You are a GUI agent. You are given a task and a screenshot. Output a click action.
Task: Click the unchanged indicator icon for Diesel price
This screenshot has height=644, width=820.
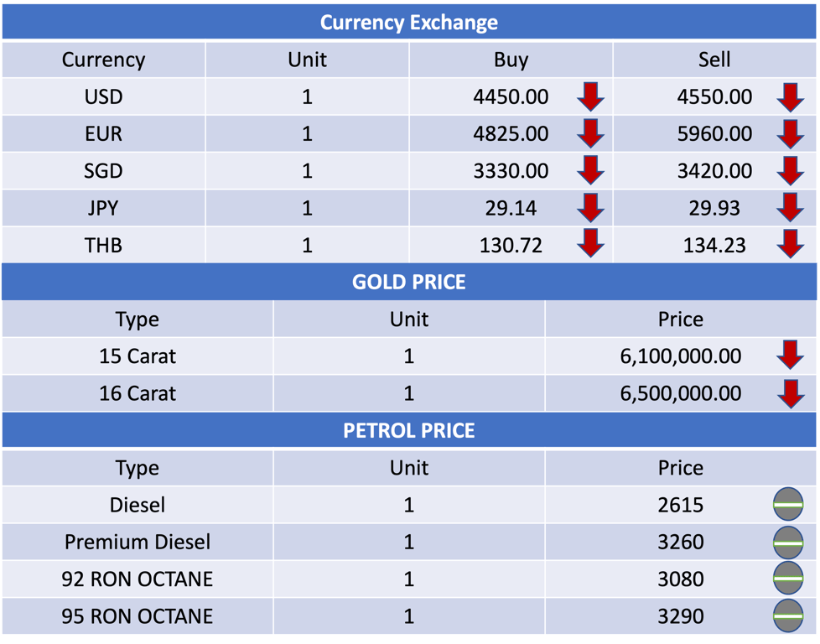point(788,504)
